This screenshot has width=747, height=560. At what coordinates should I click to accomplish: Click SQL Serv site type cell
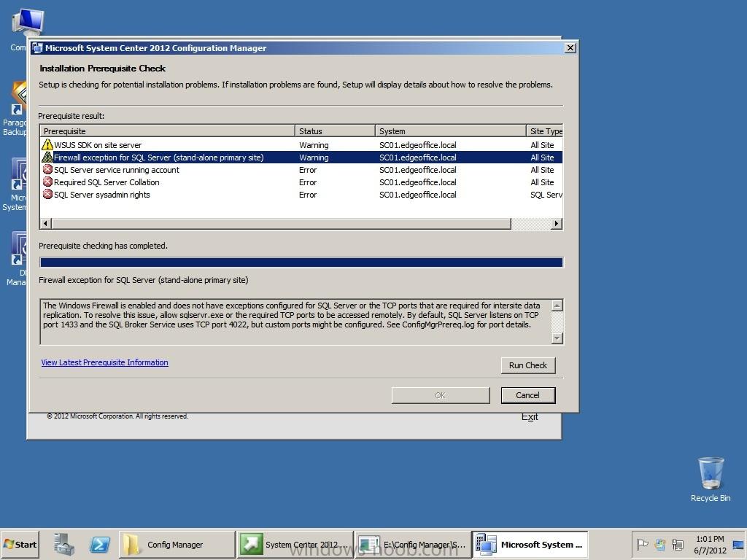tap(546, 194)
